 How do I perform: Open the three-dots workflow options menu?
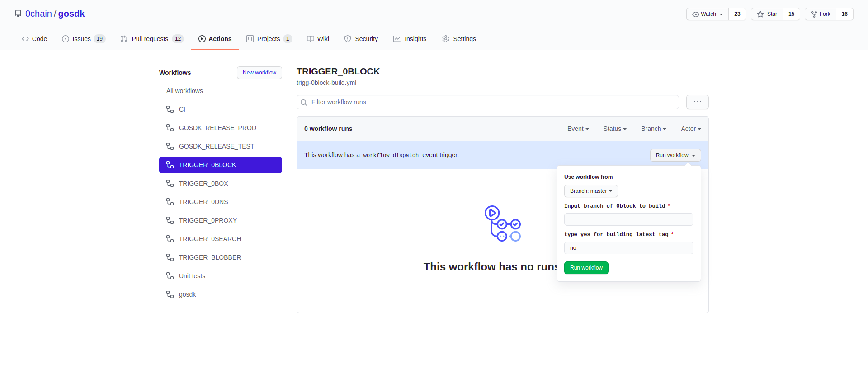(x=698, y=102)
